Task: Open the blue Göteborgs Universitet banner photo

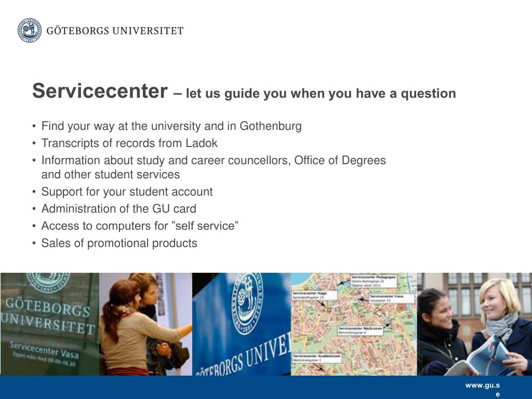Action: [242, 324]
